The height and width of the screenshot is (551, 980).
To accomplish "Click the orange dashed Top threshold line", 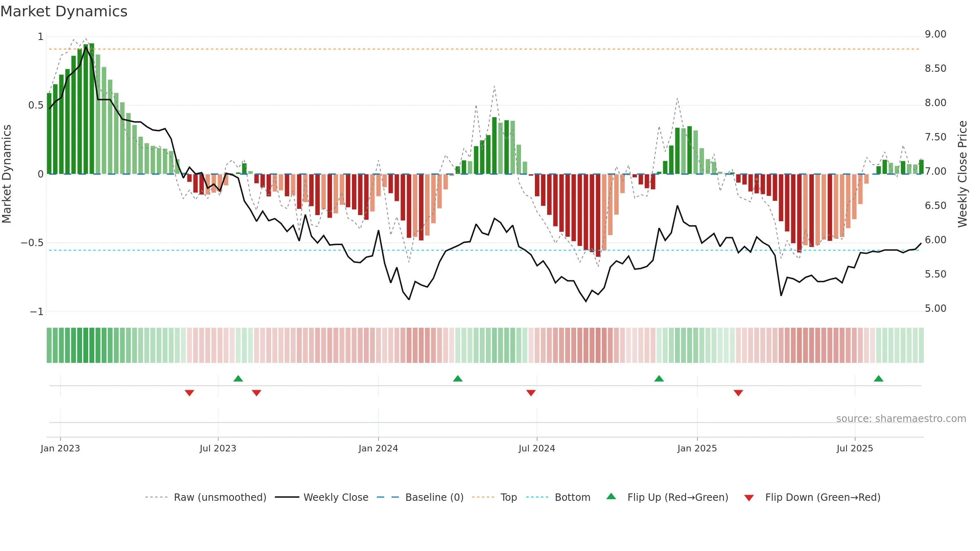I will pos(484,49).
